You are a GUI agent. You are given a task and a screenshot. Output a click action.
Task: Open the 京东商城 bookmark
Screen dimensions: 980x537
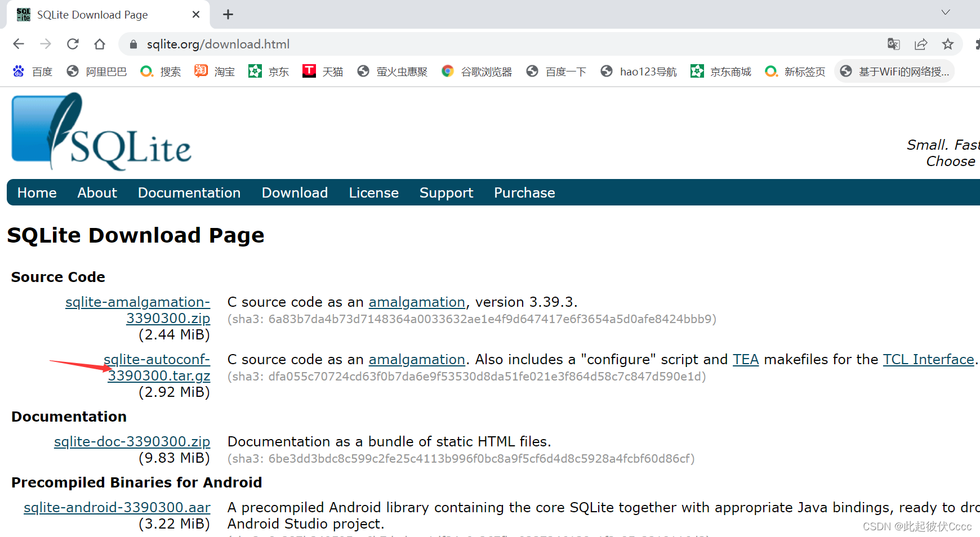[721, 71]
